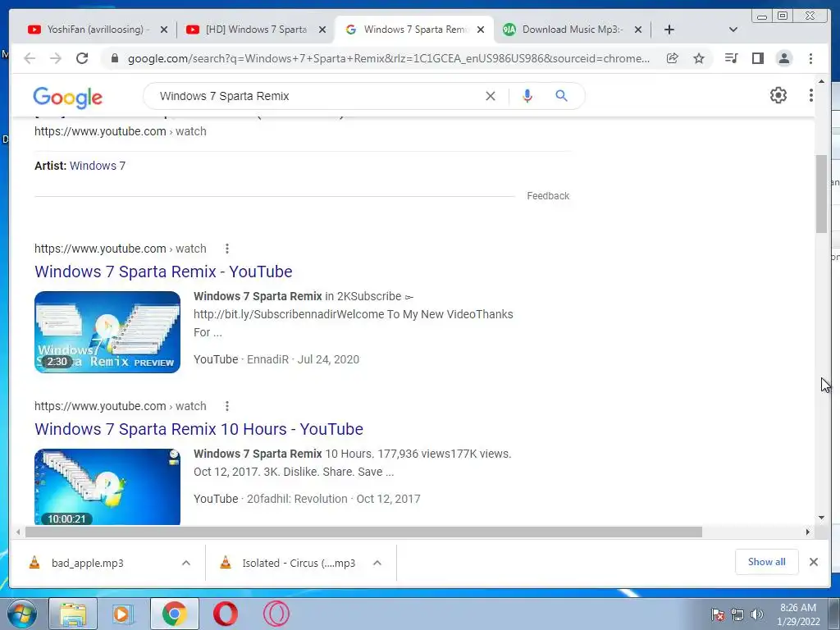The height and width of the screenshot is (630, 840).
Task: Share this page from the address bar
Action: pyautogui.click(x=673, y=58)
